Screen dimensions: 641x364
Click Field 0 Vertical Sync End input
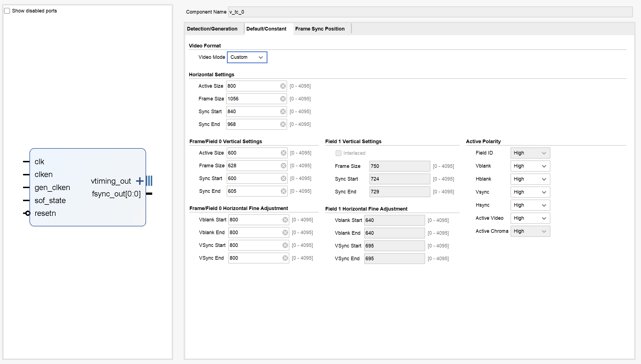click(257, 191)
